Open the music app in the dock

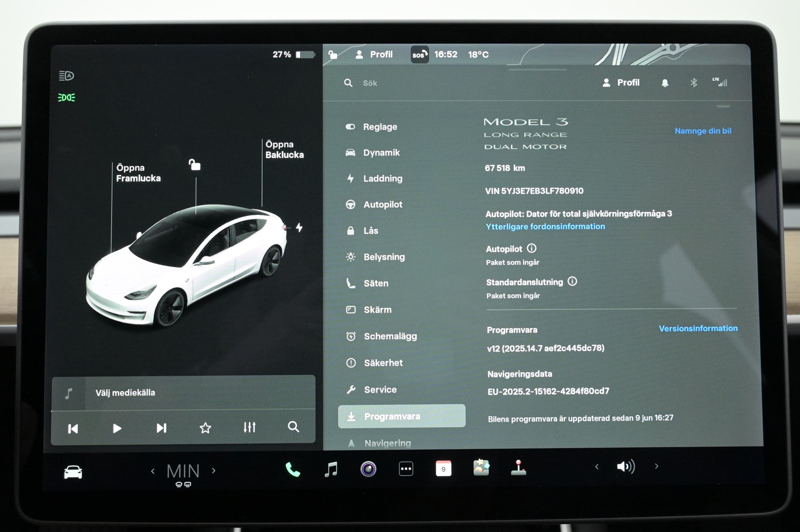[331, 469]
